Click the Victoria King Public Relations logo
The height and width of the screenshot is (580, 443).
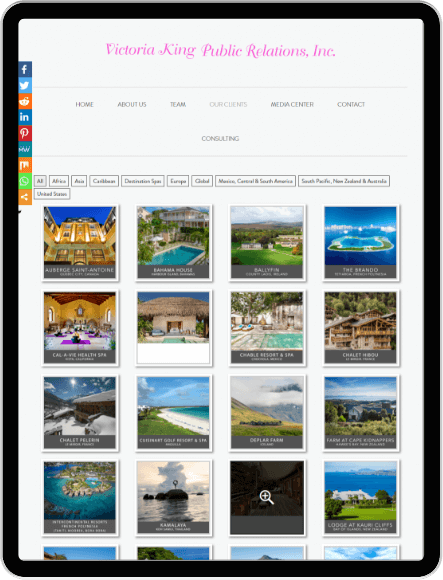click(x=220, y=50)
